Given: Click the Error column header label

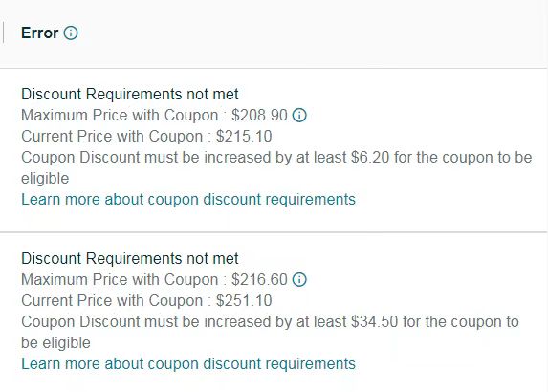Looking at the screenshot, I should coord(39,33).
